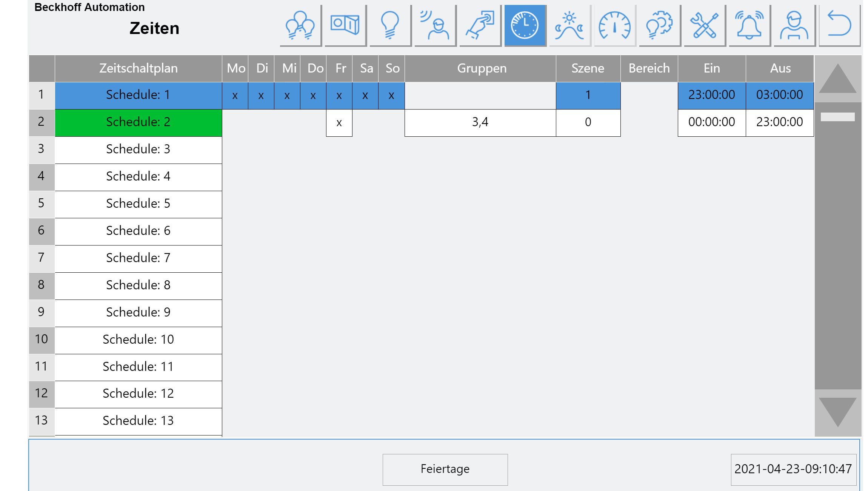868x491 pixels.
Task: Open the bulb with gear settings page
Action: click(x=660, y=25)
